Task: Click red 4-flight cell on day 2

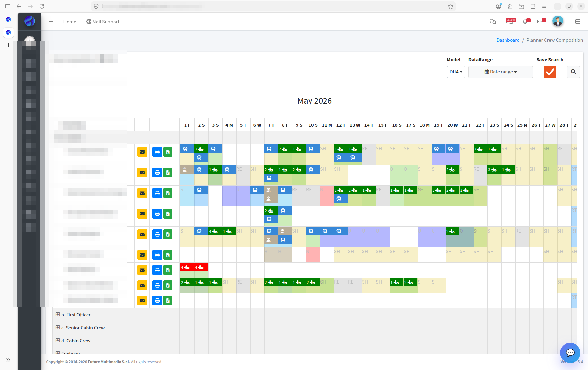Action: pyautogui.click(x=201, y=267)
